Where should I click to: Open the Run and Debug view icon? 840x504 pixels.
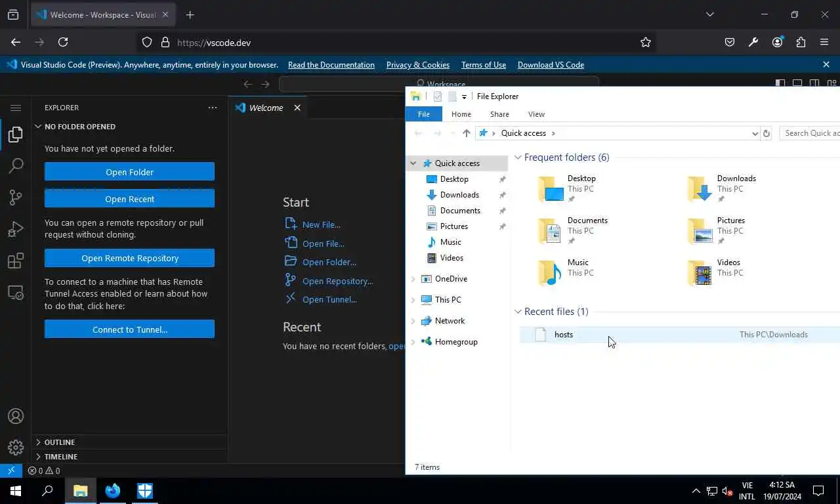click(x=16, y=229)
